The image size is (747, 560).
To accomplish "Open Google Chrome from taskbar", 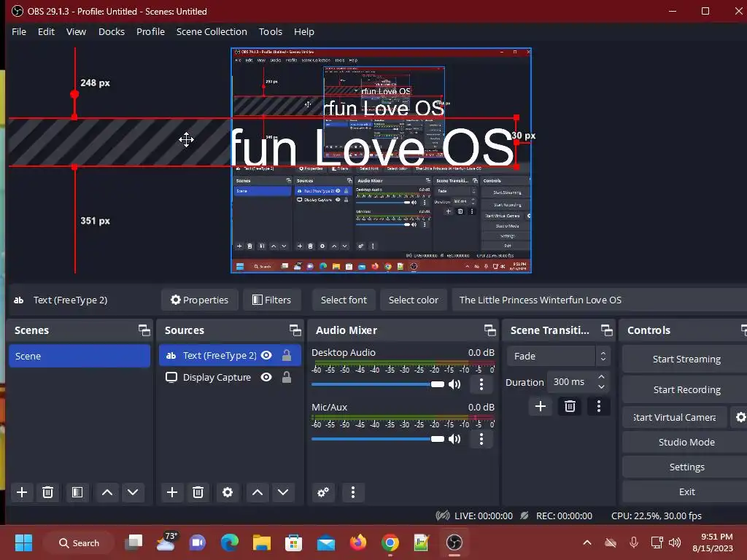I will [x=390, y=542].
